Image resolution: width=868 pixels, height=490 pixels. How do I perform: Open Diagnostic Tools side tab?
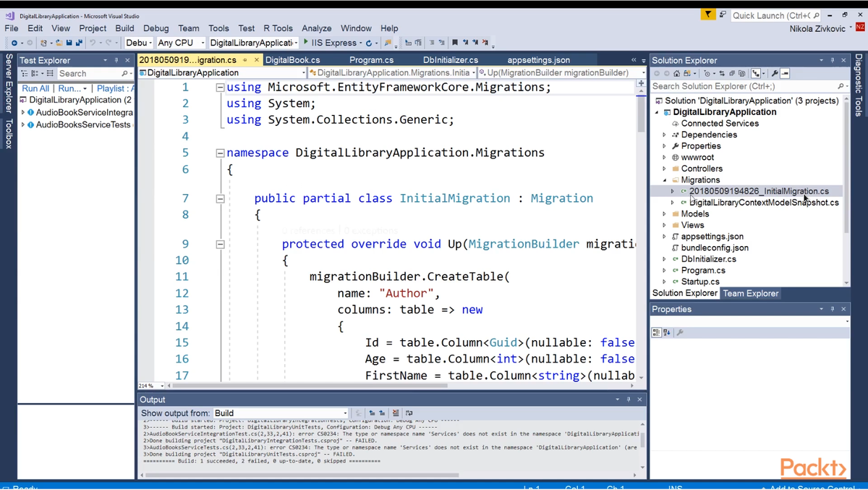[x=859, y=85]
